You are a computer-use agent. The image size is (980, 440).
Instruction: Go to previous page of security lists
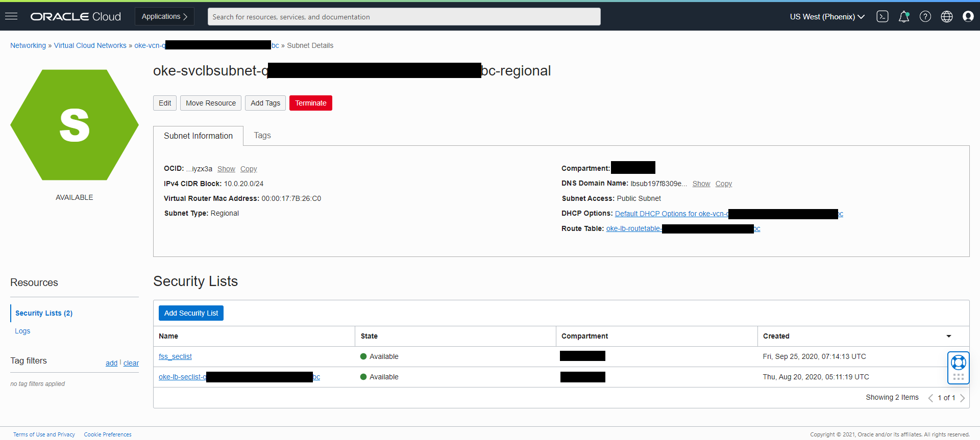[930, 398]
